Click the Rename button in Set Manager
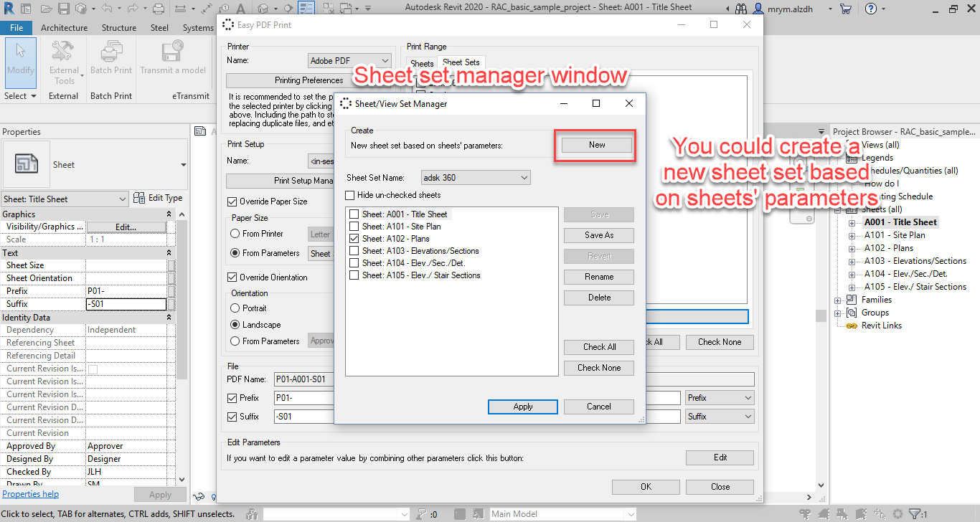Screen dimensions: 980x522 [x=599, y=277]
